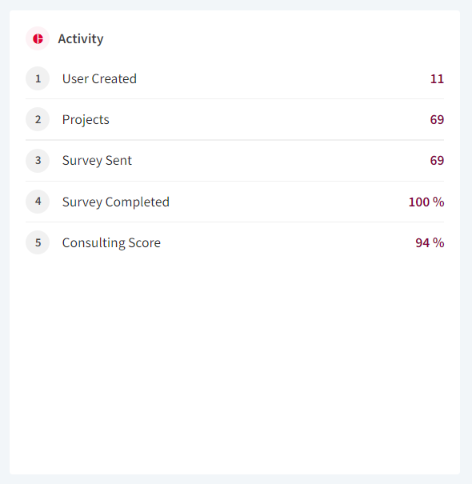Viewport: 472px width, 484px height.
Task: Click the 100 % Survey Completed value
Action: 426,202
